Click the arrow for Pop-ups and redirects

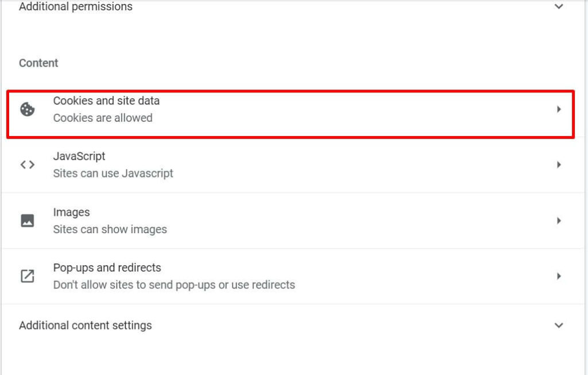(559, 276)
